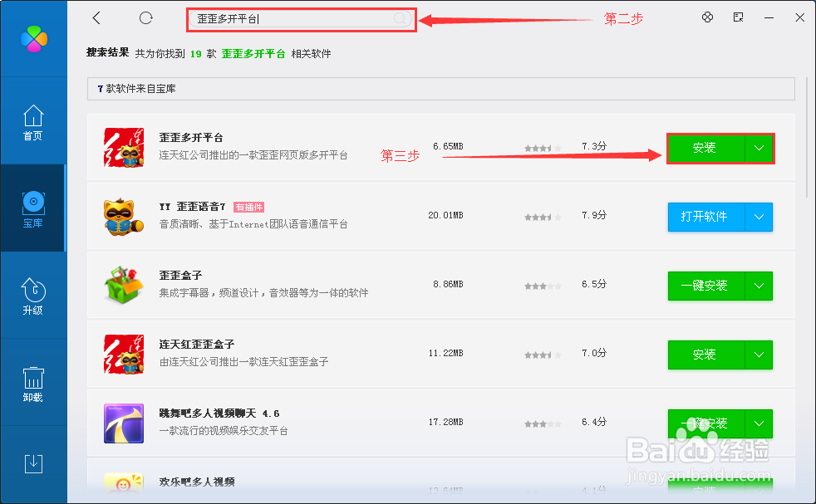Open the skin icon at top right
The image size is (816, 504).
pyautogui.click(x=707, y=17)
